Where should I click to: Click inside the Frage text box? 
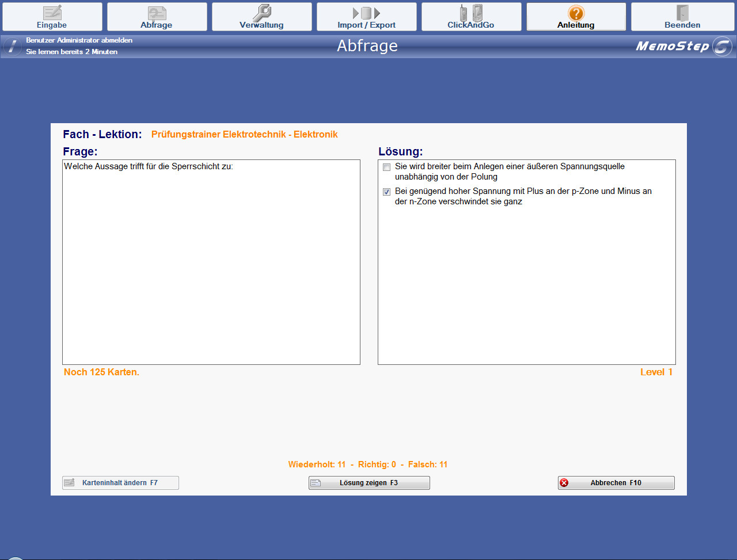pyautogui.click(x=211, y=265)
